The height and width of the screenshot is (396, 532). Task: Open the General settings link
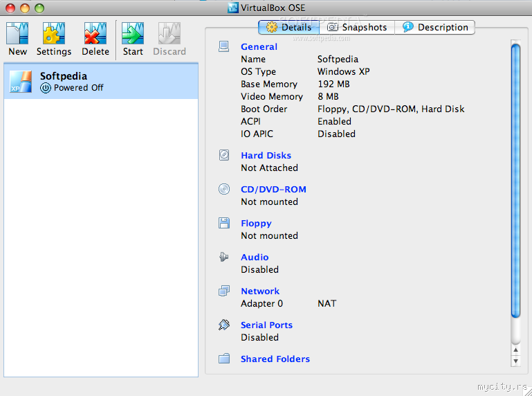tap(259, 47)
